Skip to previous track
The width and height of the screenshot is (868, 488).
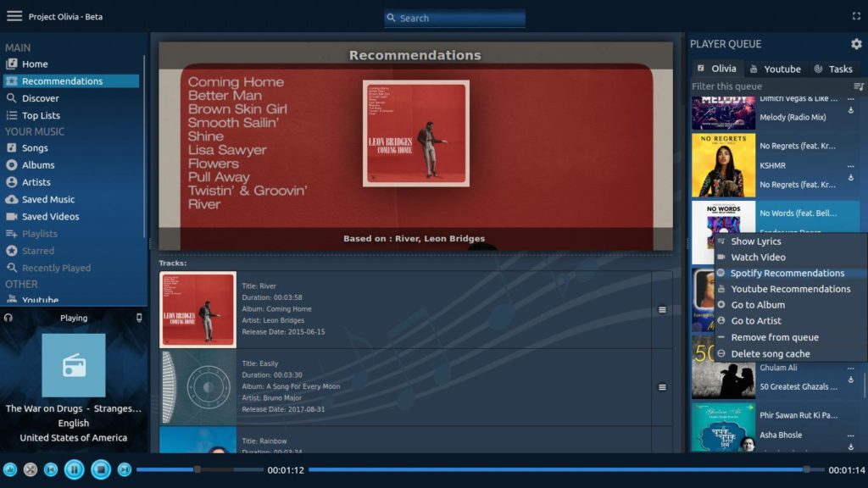tap(50, 469)
